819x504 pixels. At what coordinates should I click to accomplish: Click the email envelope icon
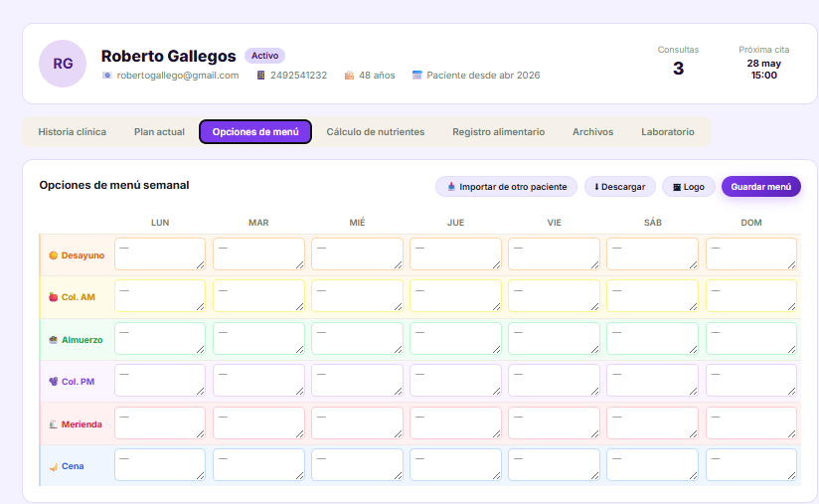tap(107, 76)
